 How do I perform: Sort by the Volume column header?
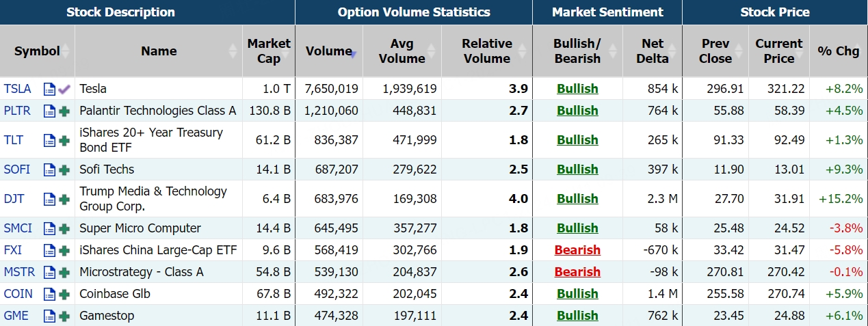point(329,51)
